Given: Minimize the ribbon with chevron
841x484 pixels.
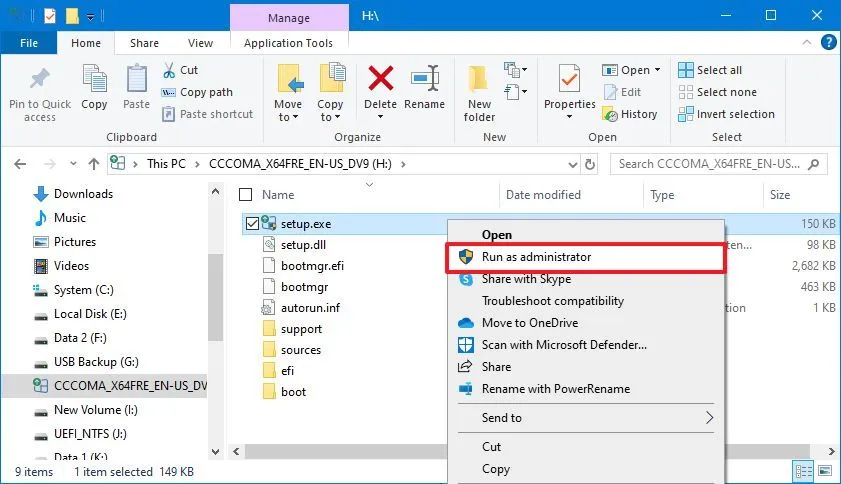Looking at the screenshot, I should [x=806, y=42].
